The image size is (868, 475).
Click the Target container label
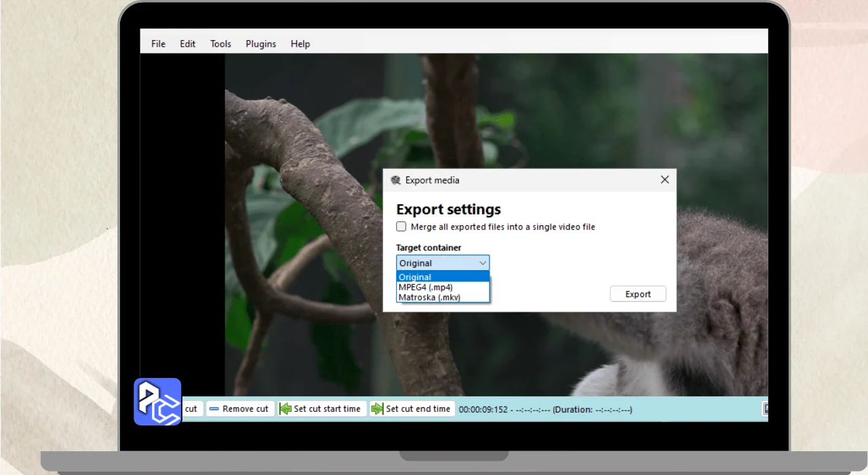pyautogui.click(x=429, y=248)
